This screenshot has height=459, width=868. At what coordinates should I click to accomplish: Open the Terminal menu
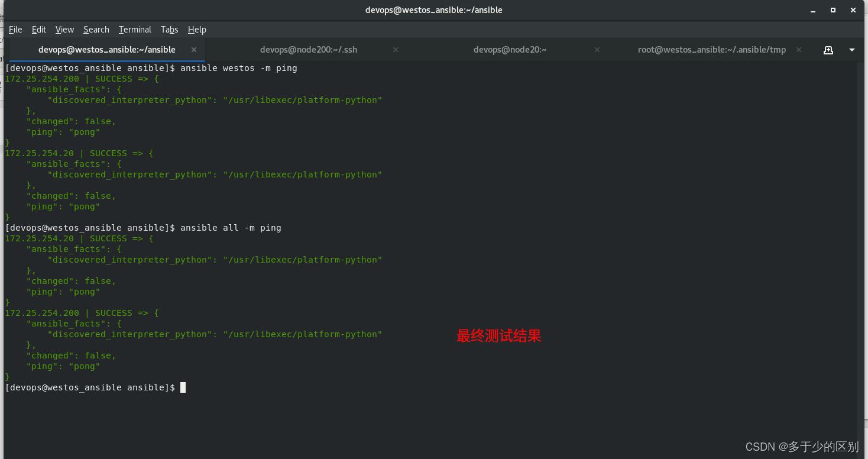pyautogui.click(x=135, y=30)
